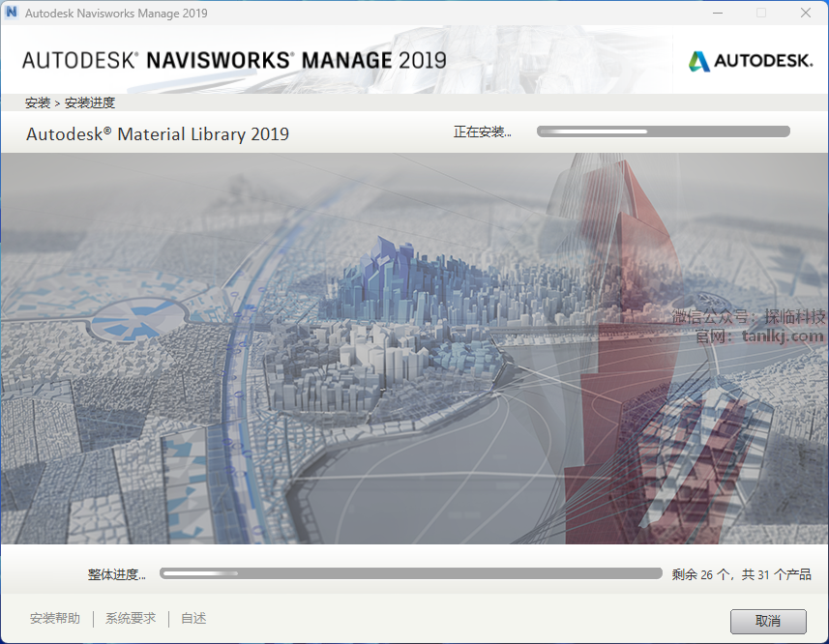Click the 取消 cancel button
Screen dimensions: 829x644
[x=768, y=622]
